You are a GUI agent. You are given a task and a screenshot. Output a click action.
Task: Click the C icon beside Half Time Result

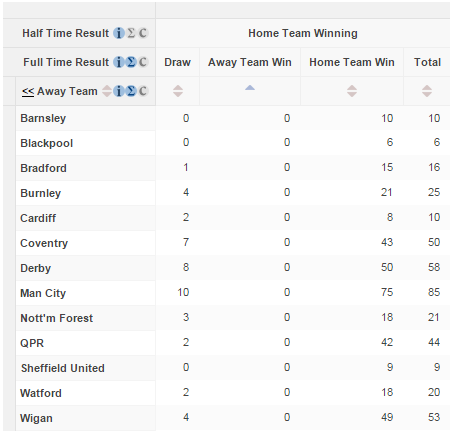click(x=143, y=33)
